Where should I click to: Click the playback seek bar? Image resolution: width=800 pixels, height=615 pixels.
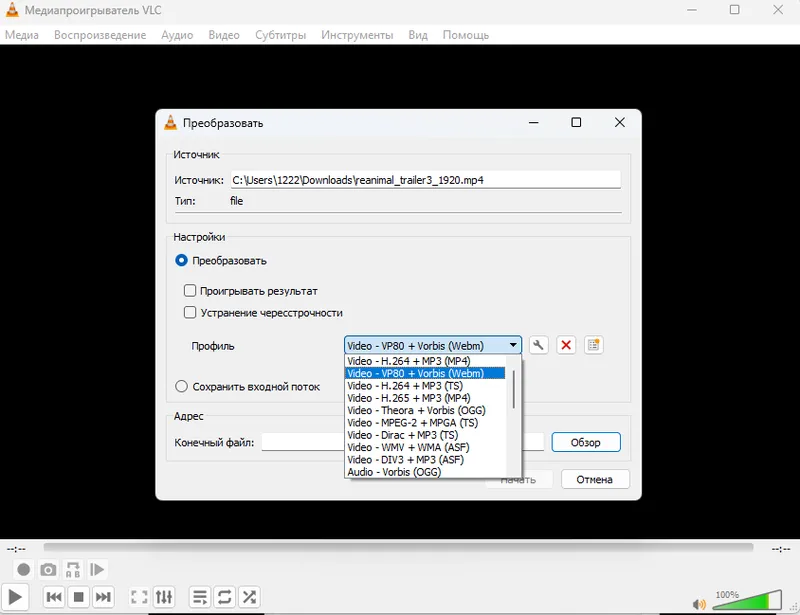(398, 548)
